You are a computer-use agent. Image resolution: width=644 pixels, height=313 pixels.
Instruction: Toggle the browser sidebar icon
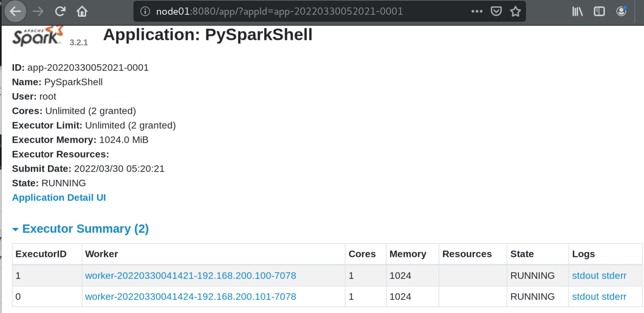point(599,11)
